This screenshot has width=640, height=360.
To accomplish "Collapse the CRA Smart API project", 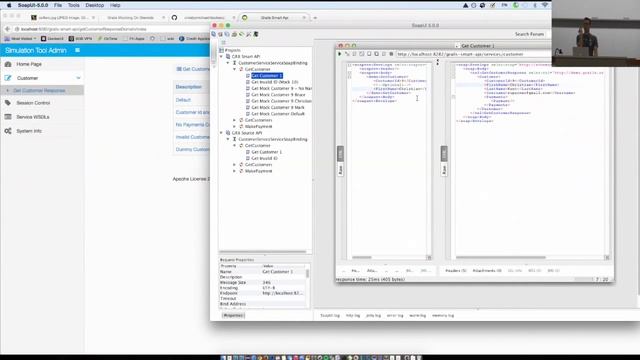I will click(222, 57).
